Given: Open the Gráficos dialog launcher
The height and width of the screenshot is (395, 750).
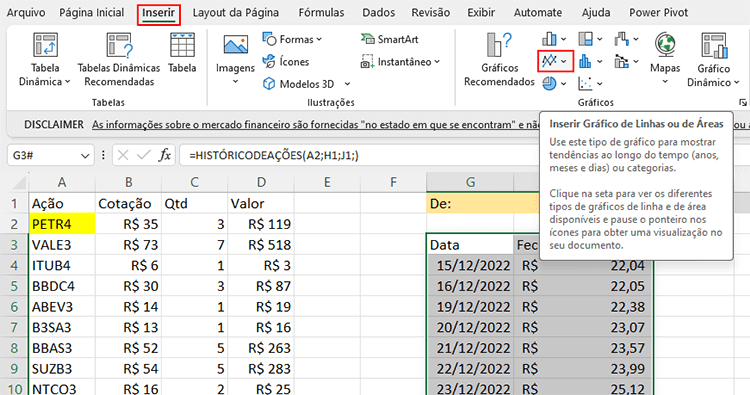Looking at the screenshot, I should (x=742, y=102).
